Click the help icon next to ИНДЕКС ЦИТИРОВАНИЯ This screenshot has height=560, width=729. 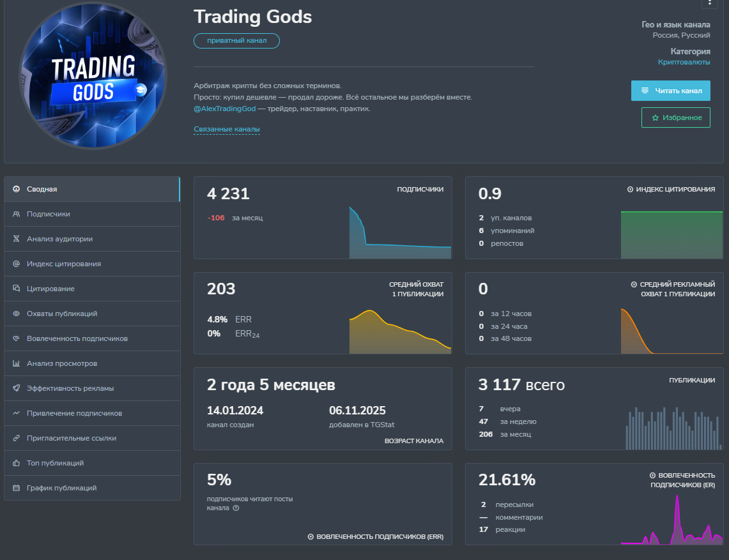click(x=631, y=190)
